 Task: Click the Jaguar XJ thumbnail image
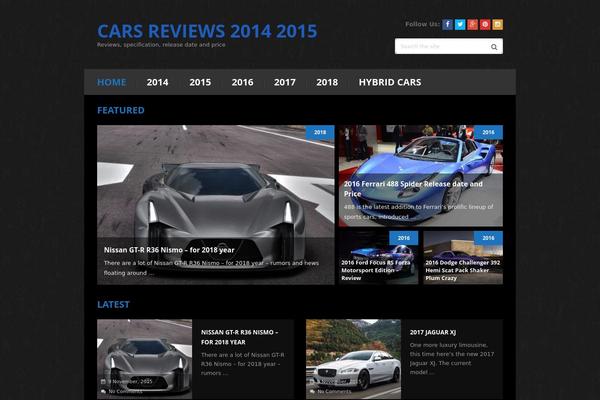pyautogui.click(x=353, y=359)
